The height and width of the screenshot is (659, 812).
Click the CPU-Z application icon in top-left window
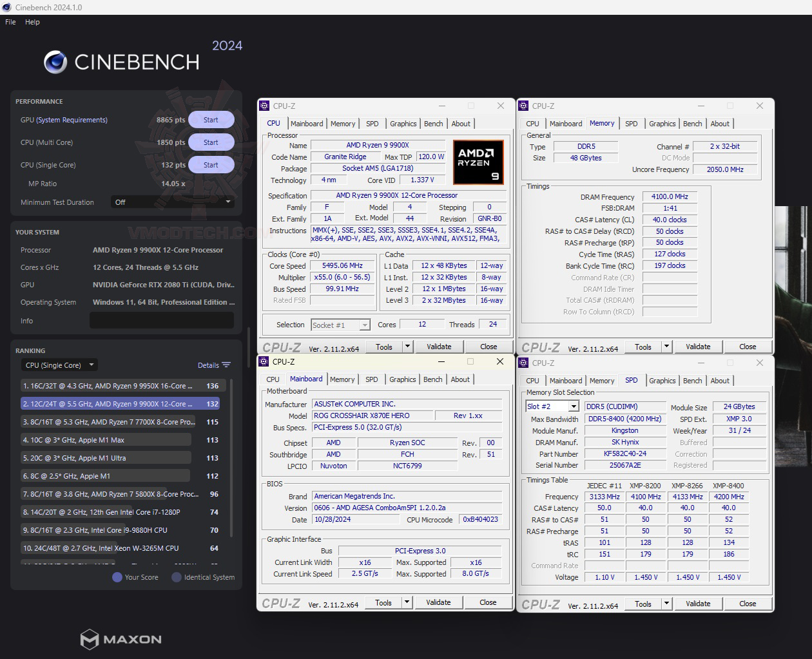[262, 106]
